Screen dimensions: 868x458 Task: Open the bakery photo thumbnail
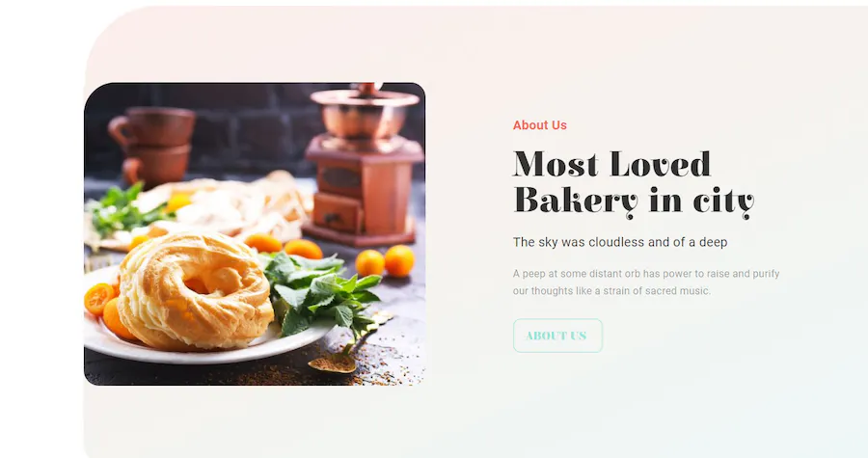click(255, 234)
